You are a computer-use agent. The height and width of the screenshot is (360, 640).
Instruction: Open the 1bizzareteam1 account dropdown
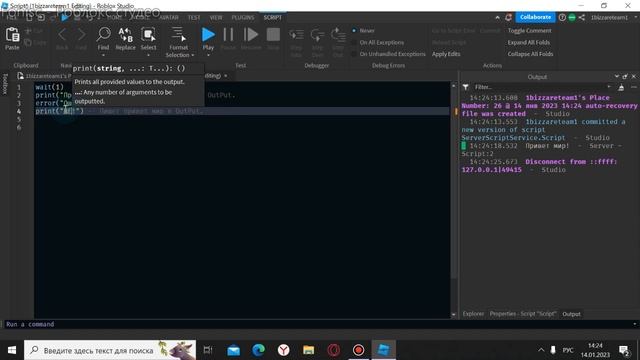coord(635,18)
